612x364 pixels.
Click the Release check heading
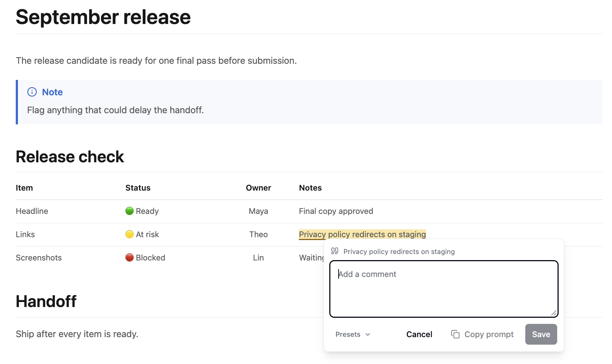click(70, 157)
